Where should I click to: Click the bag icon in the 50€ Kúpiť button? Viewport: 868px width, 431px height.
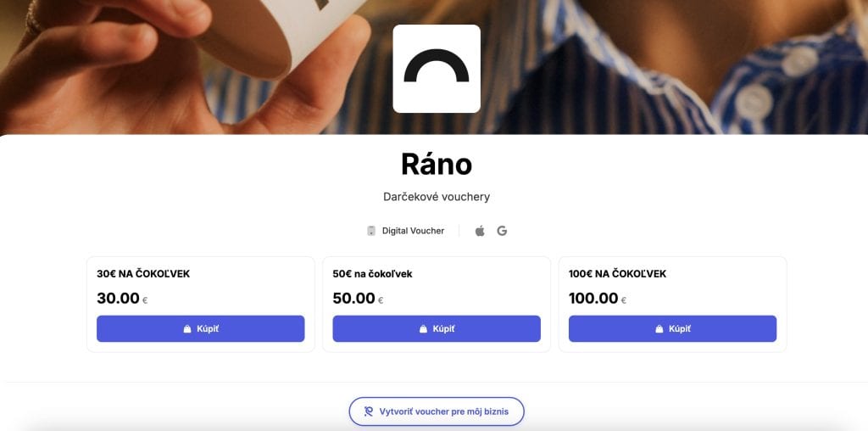pos(423,328)
